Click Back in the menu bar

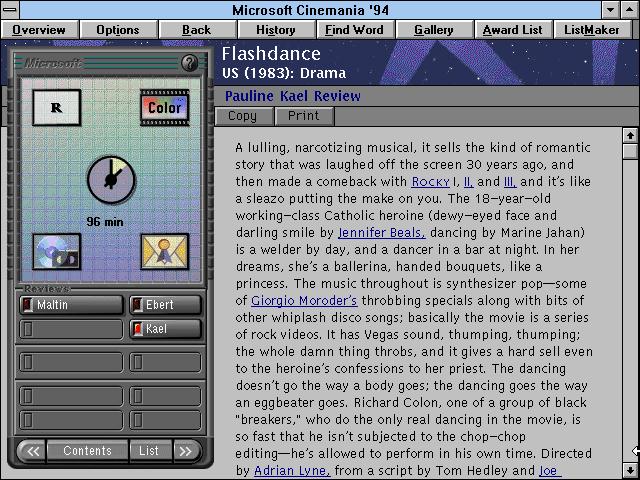[196, 30]
